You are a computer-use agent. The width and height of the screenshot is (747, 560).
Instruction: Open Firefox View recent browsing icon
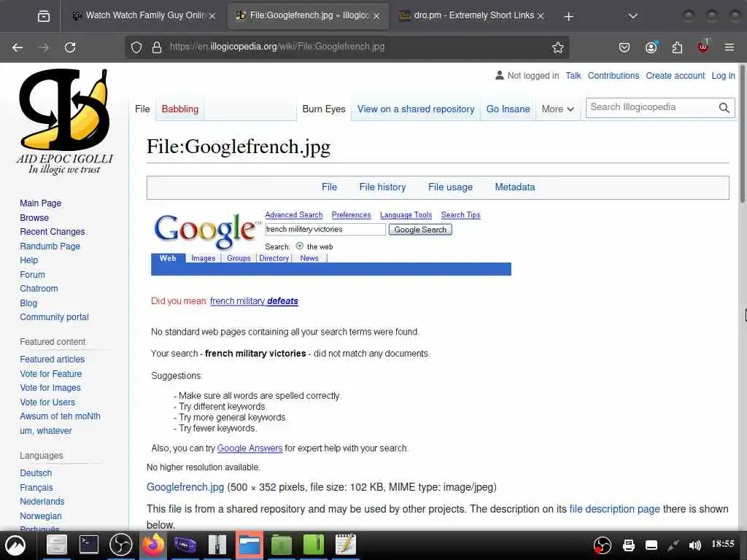pyautogui.click(x=43, y=16)
